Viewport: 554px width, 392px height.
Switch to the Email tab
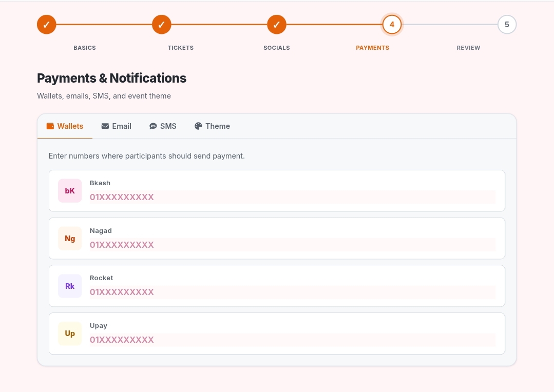point(116,126)
